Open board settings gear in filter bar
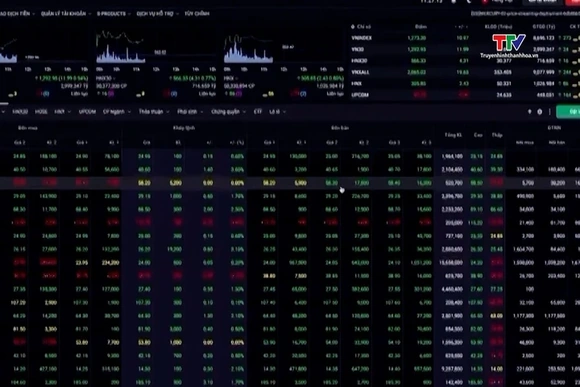Screen dimensions: 580x387 (540, 112)
